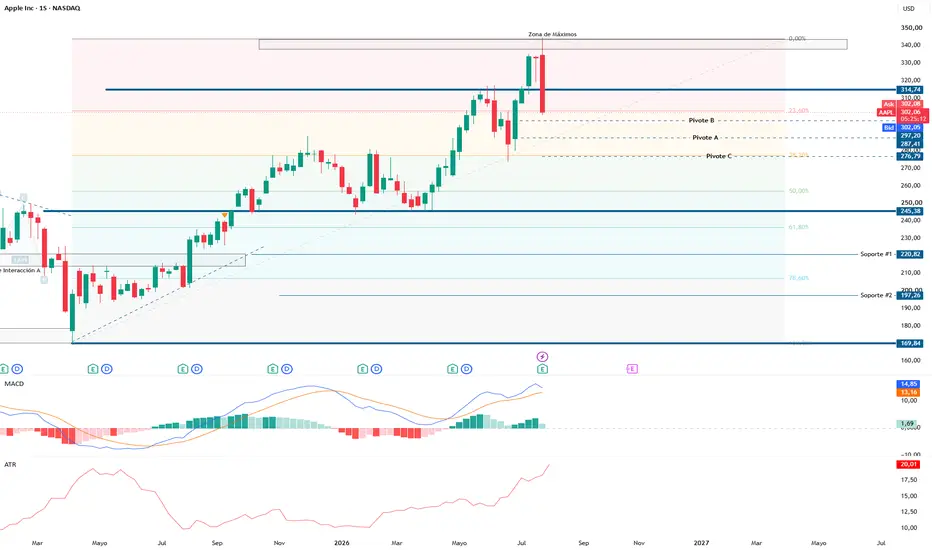Click the 220,82 price label
Viewport: 932px width, 550px height.
pyautogui.click(x=910, y=254)
